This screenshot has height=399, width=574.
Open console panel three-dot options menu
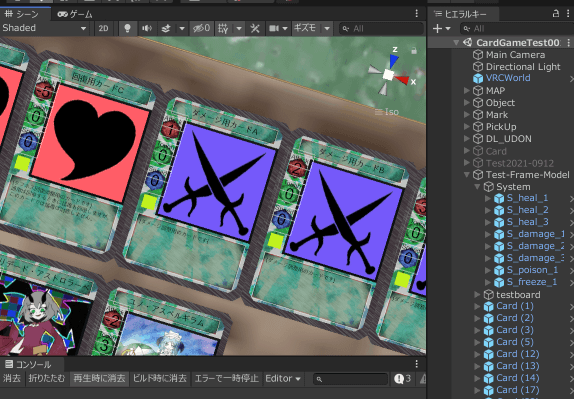click(417, 363)
